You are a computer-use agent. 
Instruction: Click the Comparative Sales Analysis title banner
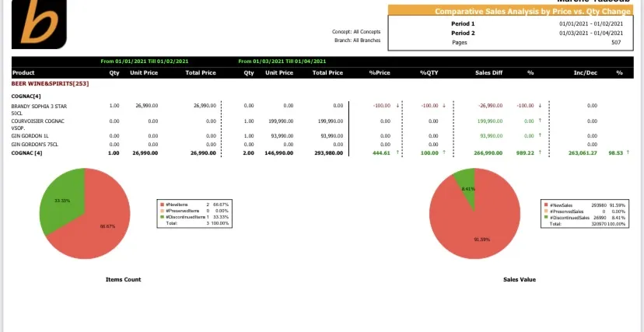click(510, 11)
